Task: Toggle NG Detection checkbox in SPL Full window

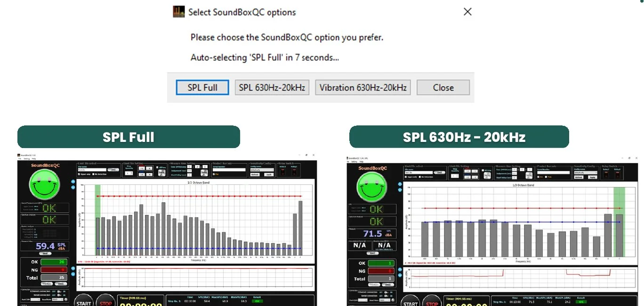Action: point(93,174)
